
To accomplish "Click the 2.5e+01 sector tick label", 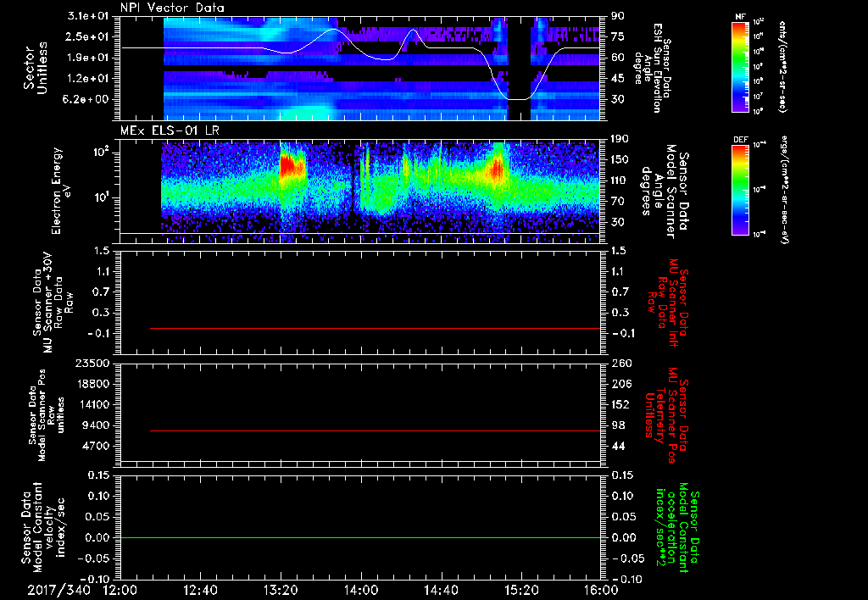I will 88,36.
